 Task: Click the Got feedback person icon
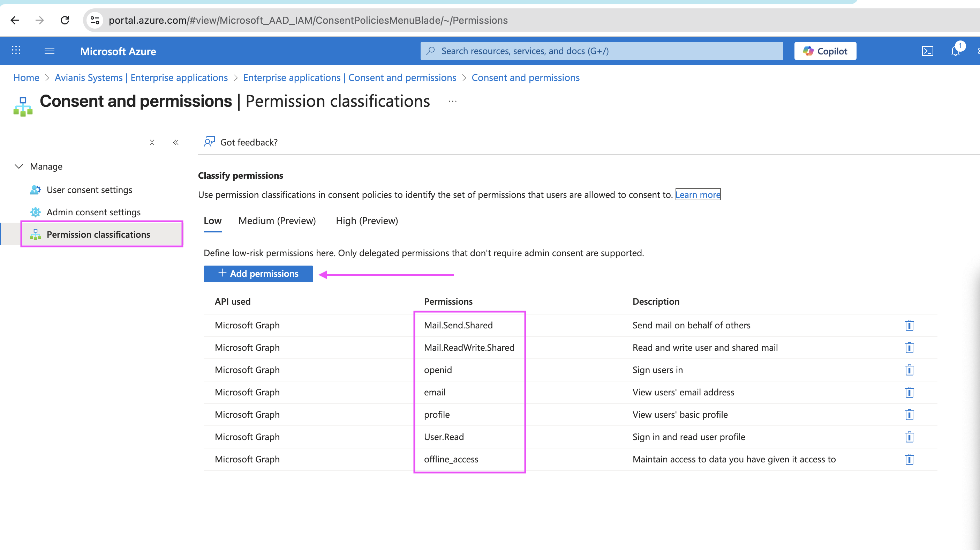pos(209,142)
